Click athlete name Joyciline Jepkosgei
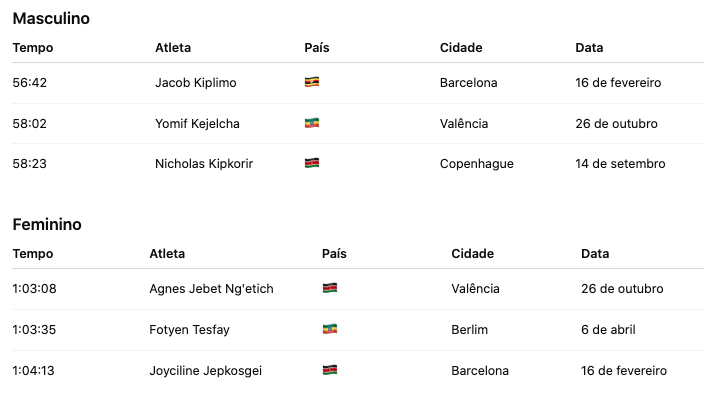 point(205,371)
